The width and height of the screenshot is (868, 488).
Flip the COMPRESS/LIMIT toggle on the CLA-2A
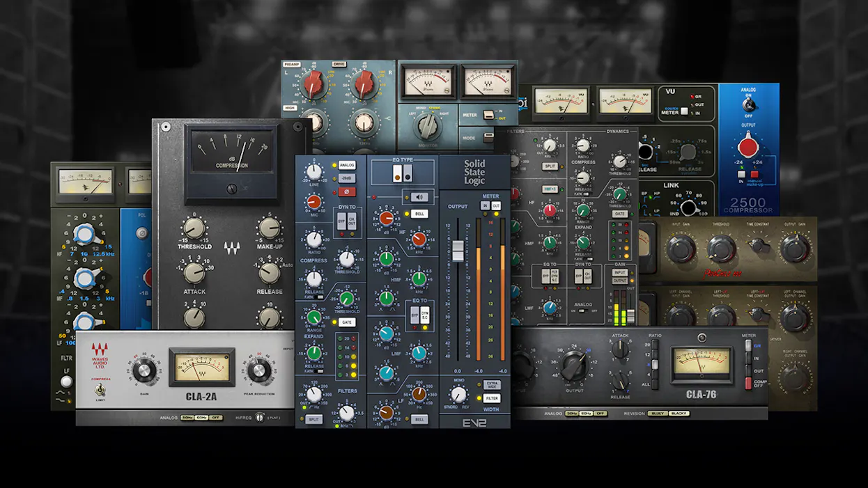tap(100, 389)
